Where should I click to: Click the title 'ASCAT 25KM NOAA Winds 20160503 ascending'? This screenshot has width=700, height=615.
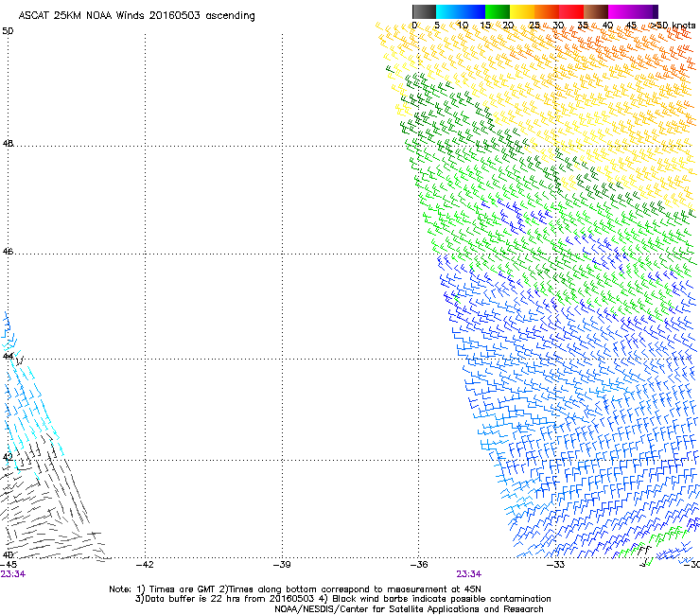coord(136,16)
